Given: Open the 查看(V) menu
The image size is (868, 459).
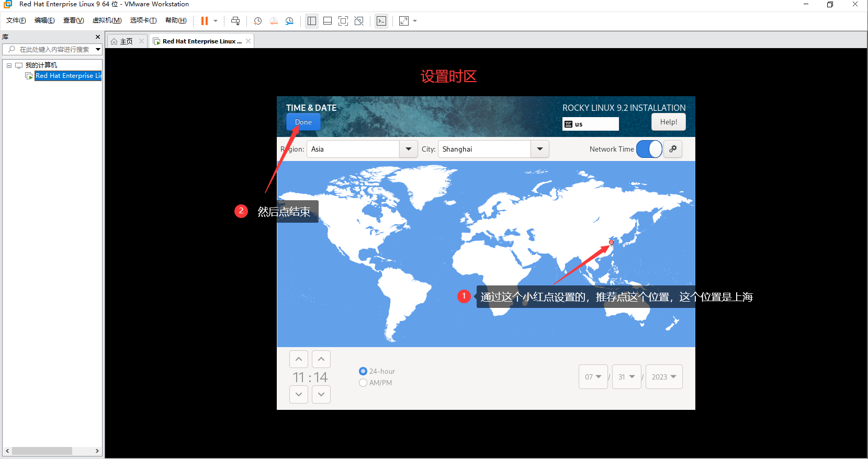Looking at the screenshot, I should point(74,20).
